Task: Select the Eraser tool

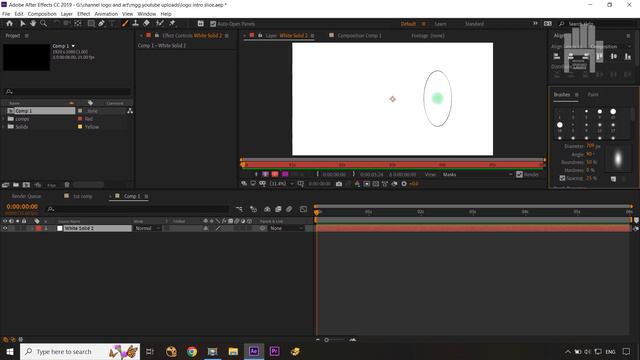Action: click(x=147, y=24)
